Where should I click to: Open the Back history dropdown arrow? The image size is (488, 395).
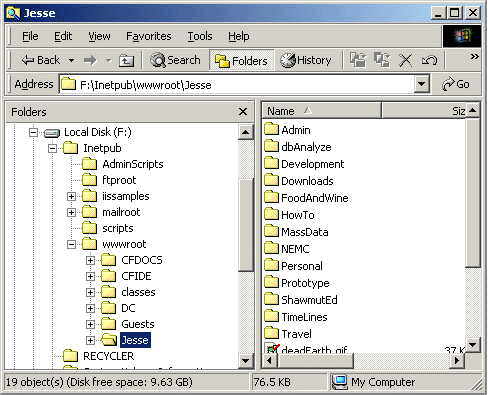pos(71,61)
